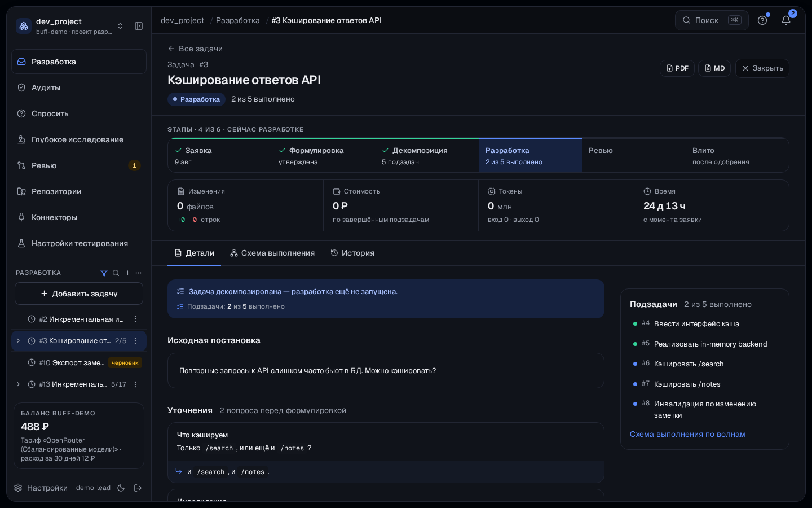Viewport: 812px width, 508px height.
Task: Open the dev_project workspace switcher
Action: coord(70,26)
